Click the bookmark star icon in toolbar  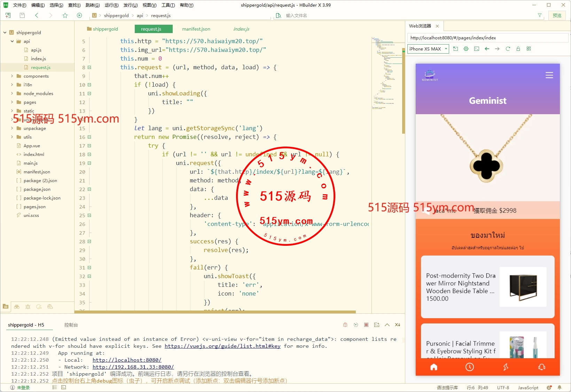coord(65,15)
